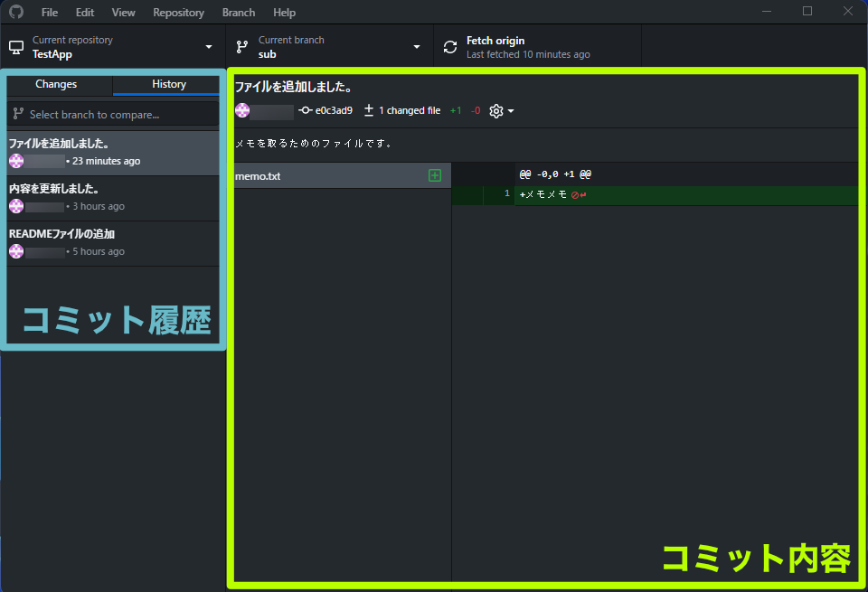This screenshot has height=592, width=868.
Task: Click branch icon in compare field
Action: click(x=18, y=113)
